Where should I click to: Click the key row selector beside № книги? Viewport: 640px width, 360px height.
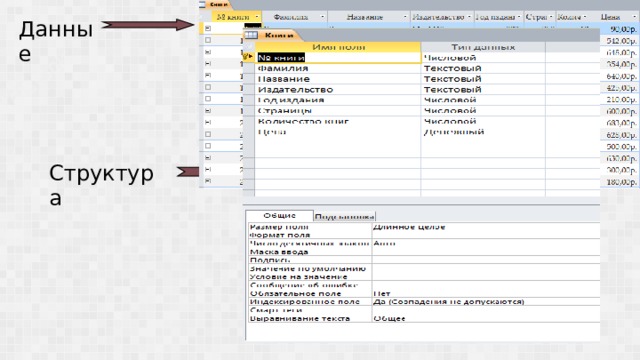(248, 58)
